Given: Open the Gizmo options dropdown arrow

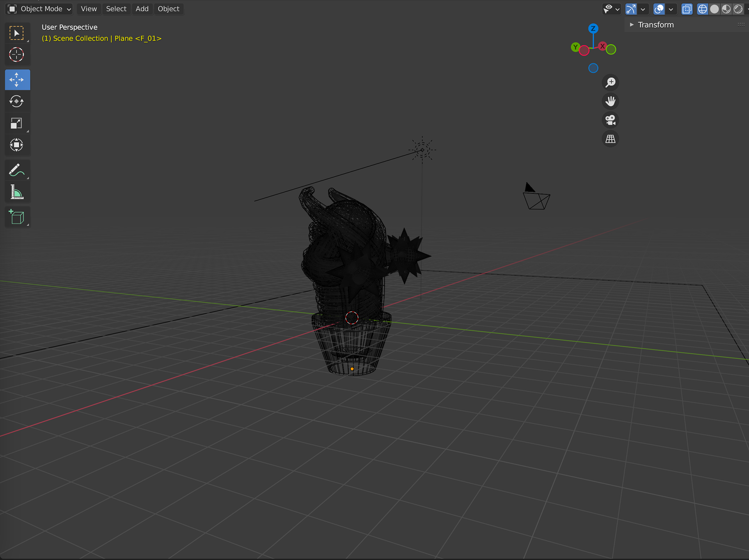Looking at the screenshot, I should 643,9.
